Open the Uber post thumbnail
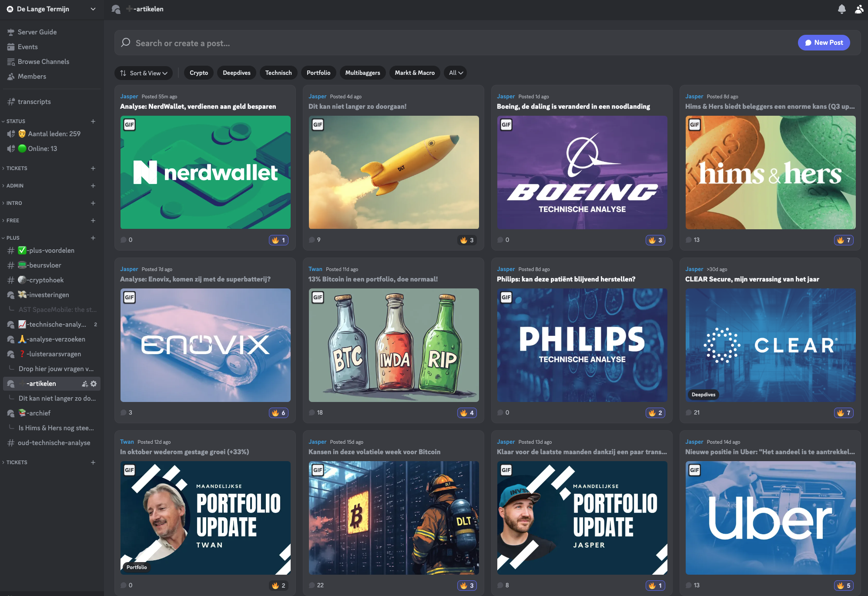This screenshot has height=596, width=868. (x=770, y=518)
